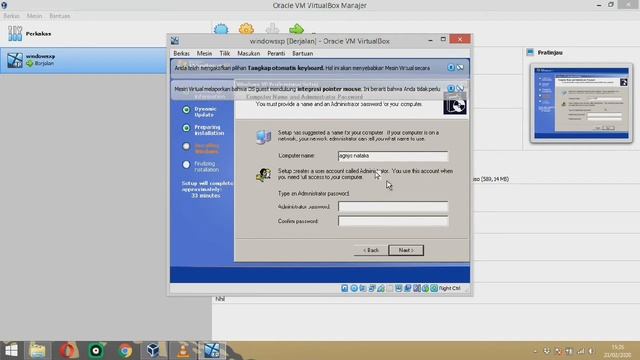Click VM preview thumbnail under Pratinjau
Image resolution: width=640 pixels, height=360 pixels.
[581, 103]
